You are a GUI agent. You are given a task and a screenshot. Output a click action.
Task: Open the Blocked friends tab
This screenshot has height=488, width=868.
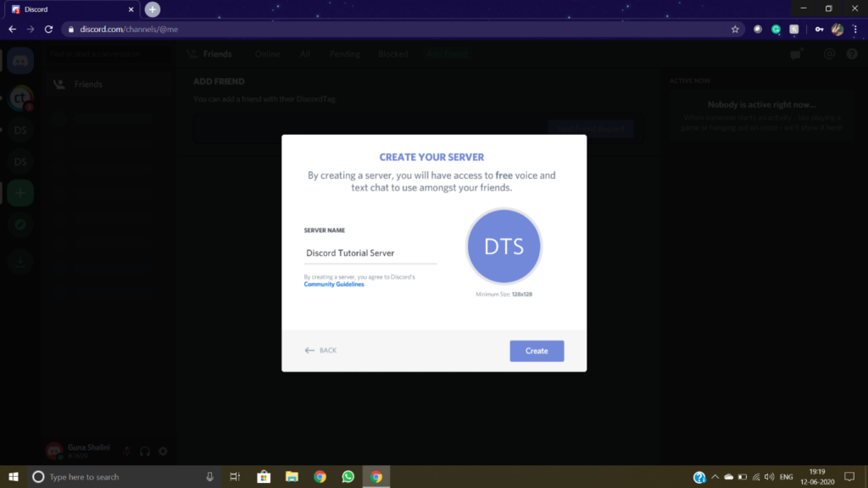coord(393,53)
